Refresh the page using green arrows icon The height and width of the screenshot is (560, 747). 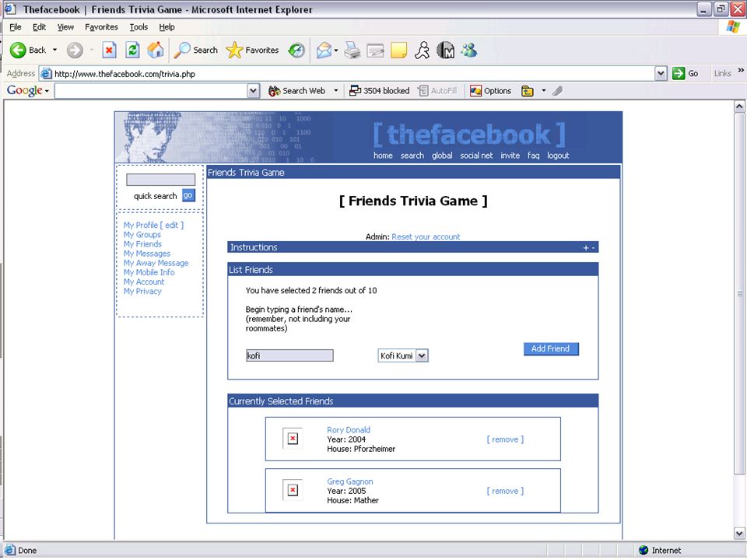click(132, 50)
